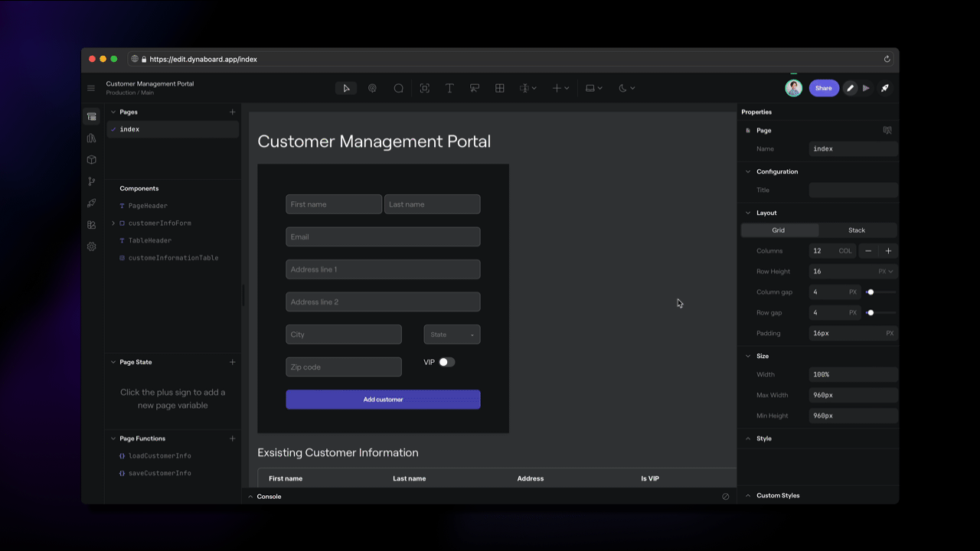The width and height of the screenshot is (980, 551).
Task: Click the Share button
Action: point(823,88)
